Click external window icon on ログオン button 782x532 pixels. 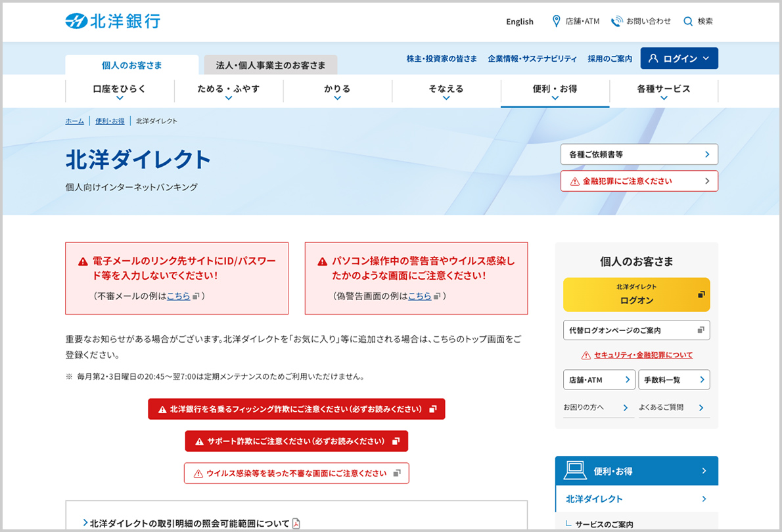(x=701, y=295)
